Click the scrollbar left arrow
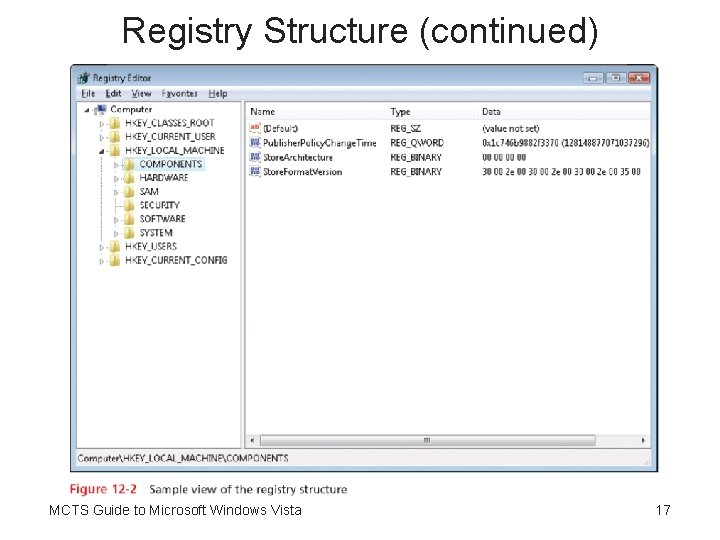720x540 pixels. pyautogui.click(x=252, y=440)
